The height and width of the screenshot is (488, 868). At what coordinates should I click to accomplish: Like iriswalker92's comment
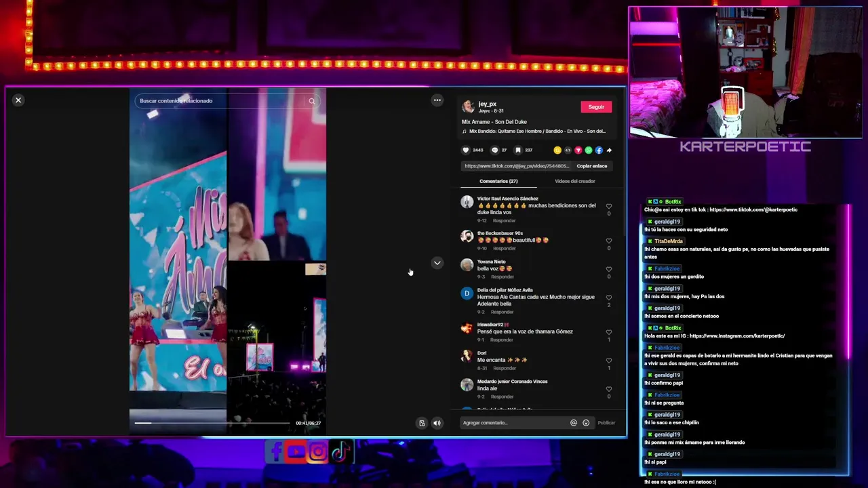pyautogui.click(x=608, y=332)
